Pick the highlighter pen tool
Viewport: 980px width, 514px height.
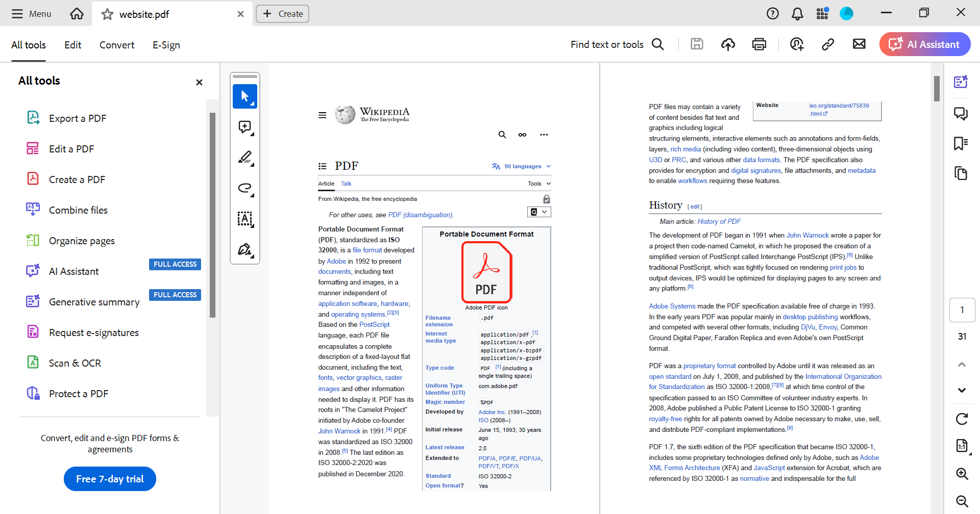245,158
